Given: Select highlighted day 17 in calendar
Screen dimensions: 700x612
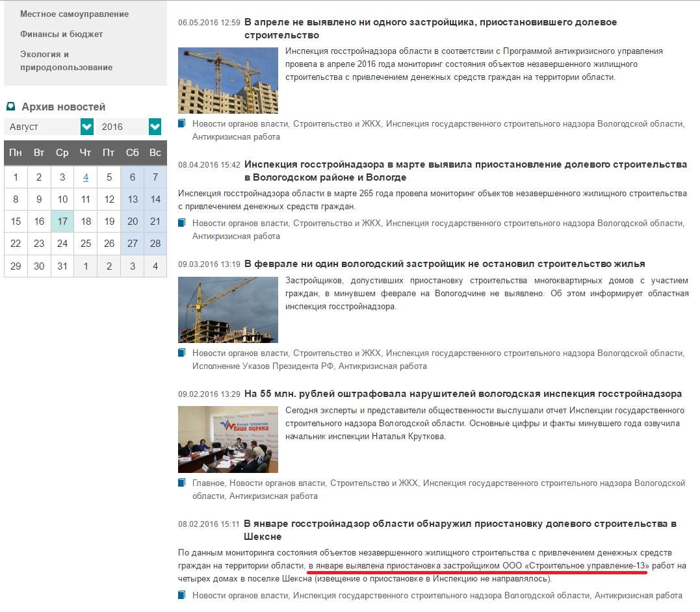Looking at the screenshot, I should point(62,222).
